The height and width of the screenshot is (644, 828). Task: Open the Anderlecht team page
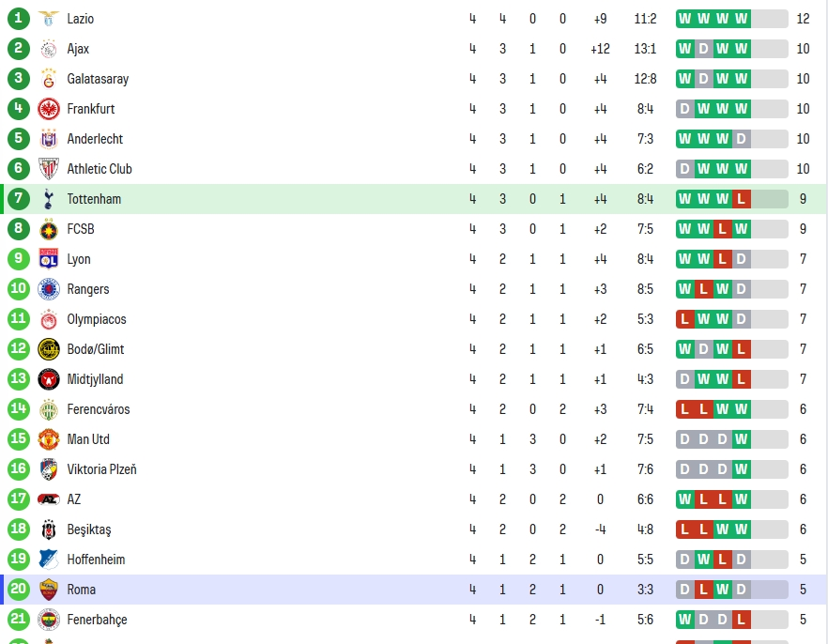click(95, 139)
